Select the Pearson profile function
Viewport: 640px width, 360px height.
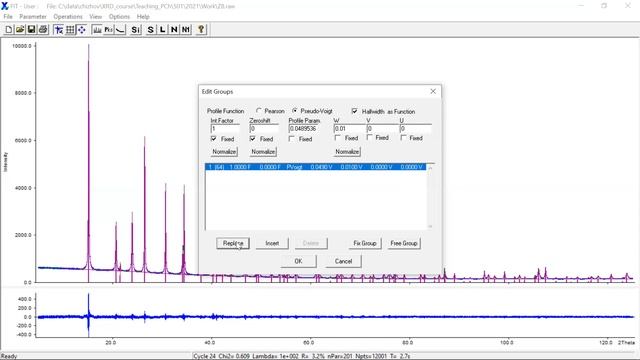(x=259, y=111)
